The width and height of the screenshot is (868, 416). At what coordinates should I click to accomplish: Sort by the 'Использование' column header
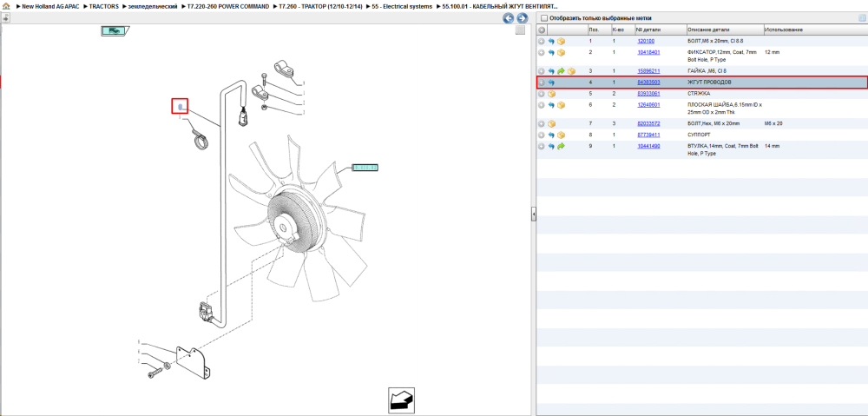[x=814, y=30]
